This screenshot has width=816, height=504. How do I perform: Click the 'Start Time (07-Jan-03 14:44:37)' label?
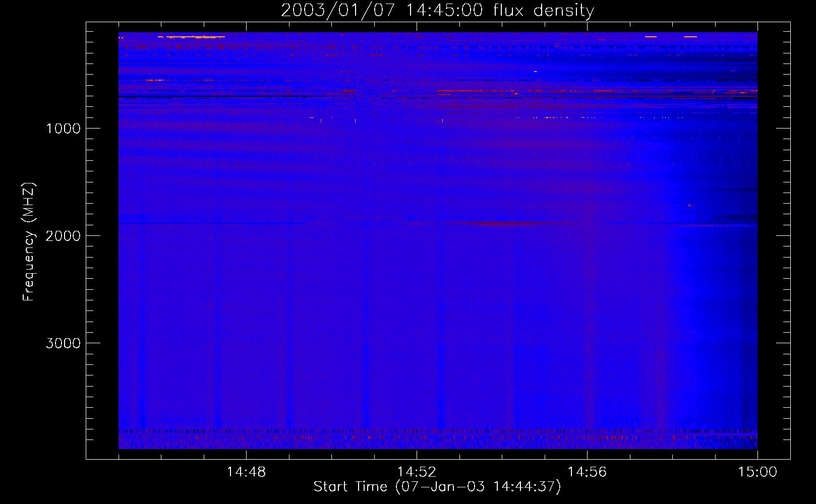[437, 487]
